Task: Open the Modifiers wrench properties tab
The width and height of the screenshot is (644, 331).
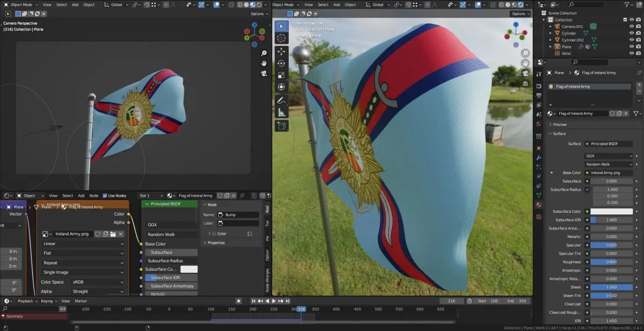Action: [539, 157]
